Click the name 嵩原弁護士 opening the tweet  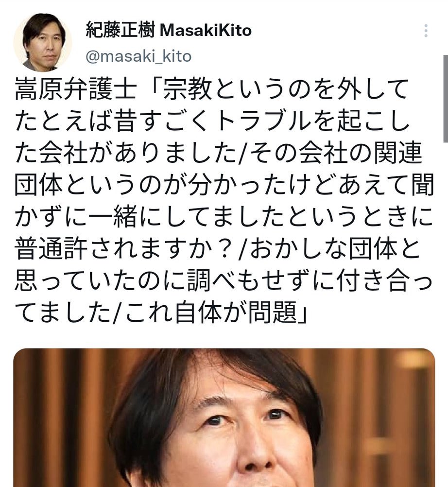tap(76, 88)
